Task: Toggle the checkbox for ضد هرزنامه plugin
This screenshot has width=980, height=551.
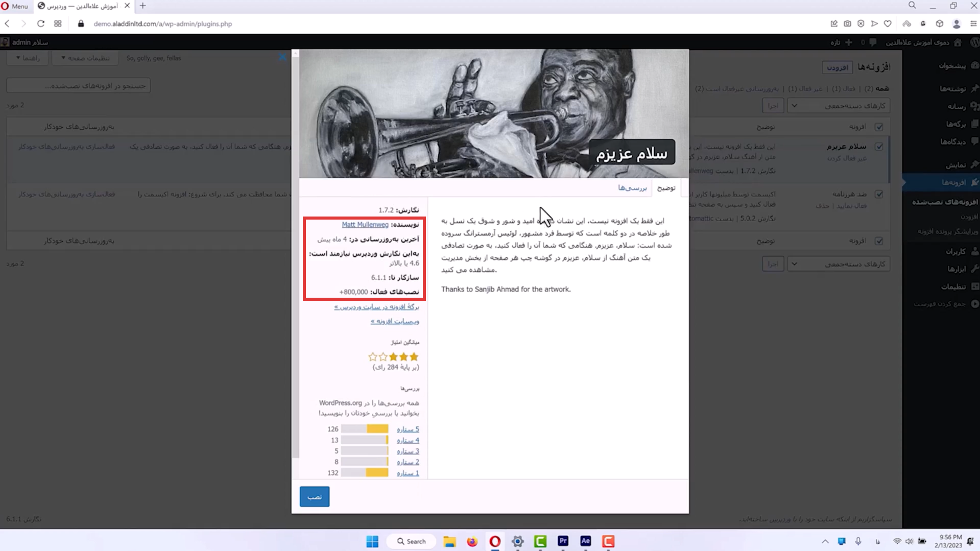Action: pyautogui.click(x=879, y=194)
